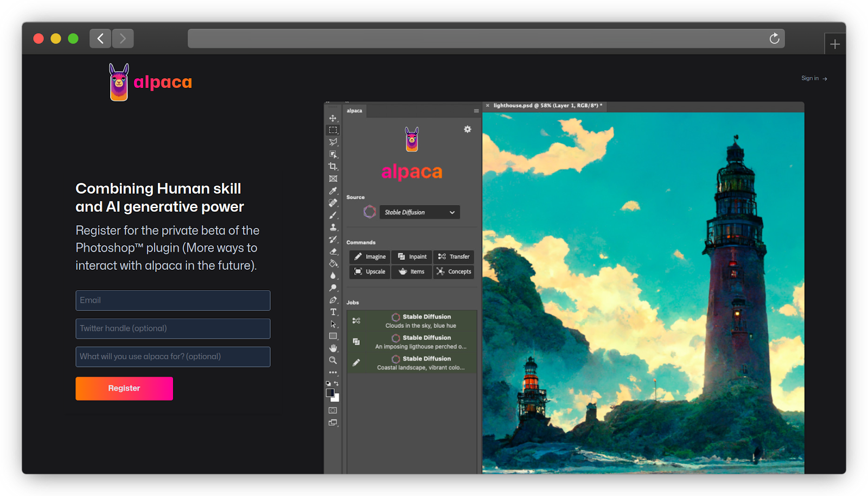Open alpaca plugin settings gear
868x496 pixels.
pyautogui.click(x=467, y=129)
